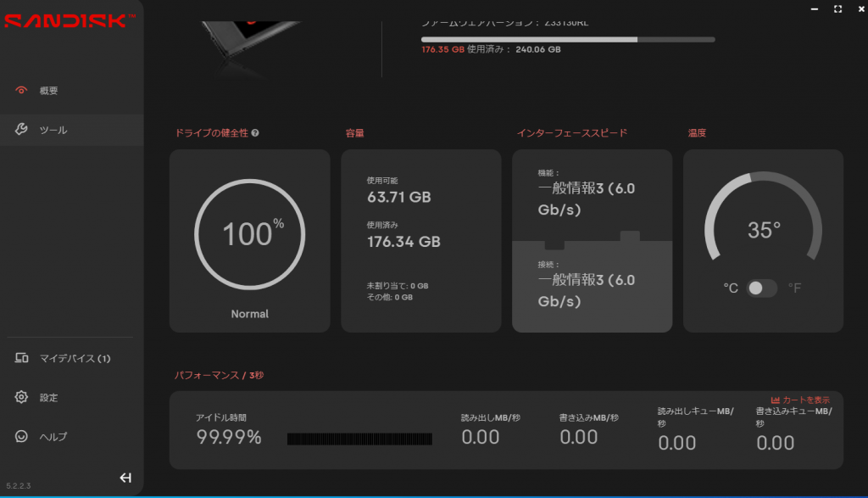Click the カートを表示 link

coord(805,400)
